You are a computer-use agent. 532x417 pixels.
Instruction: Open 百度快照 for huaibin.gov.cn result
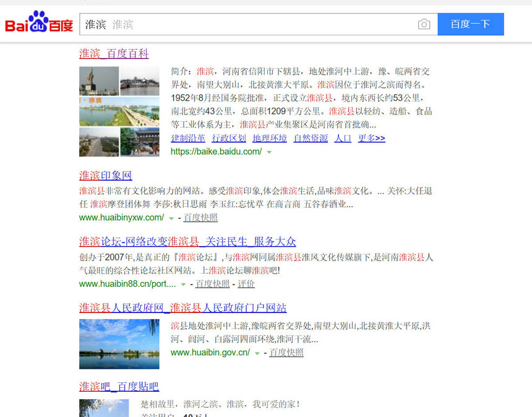click(x=286, y=353)
